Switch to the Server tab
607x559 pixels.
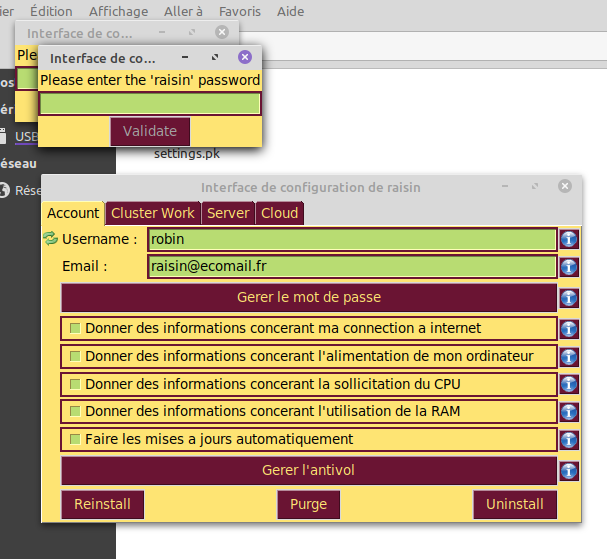coord(228,213)
